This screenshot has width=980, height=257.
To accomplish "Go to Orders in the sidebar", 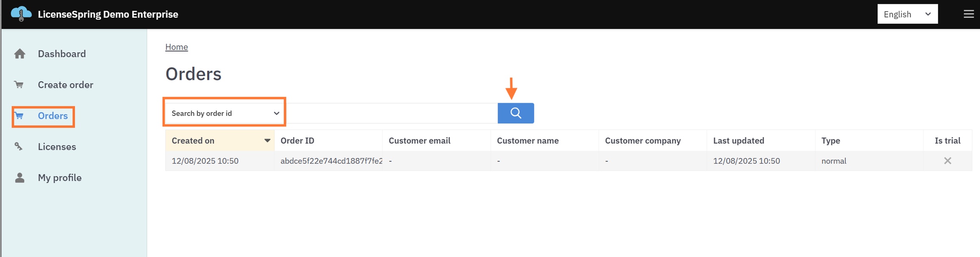I will (x=52, y=116).
